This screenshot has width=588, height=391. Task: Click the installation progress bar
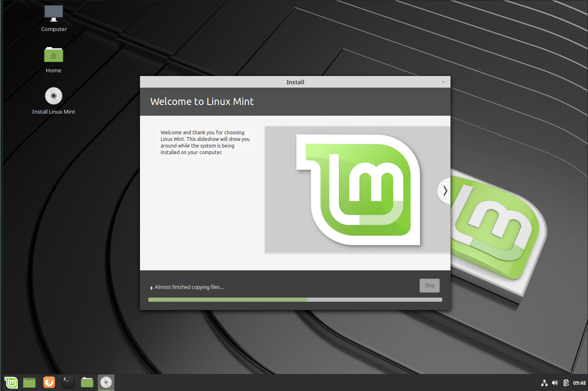pos(295,299)
